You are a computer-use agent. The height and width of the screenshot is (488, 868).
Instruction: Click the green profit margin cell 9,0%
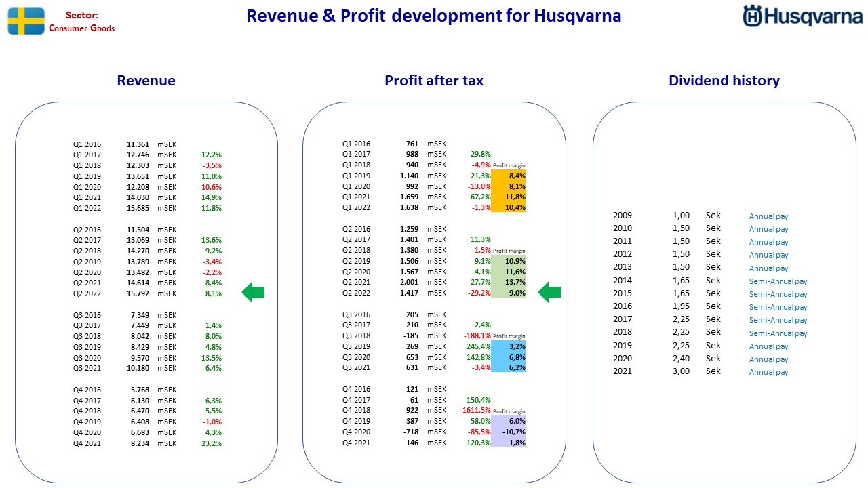coord(509,293)
